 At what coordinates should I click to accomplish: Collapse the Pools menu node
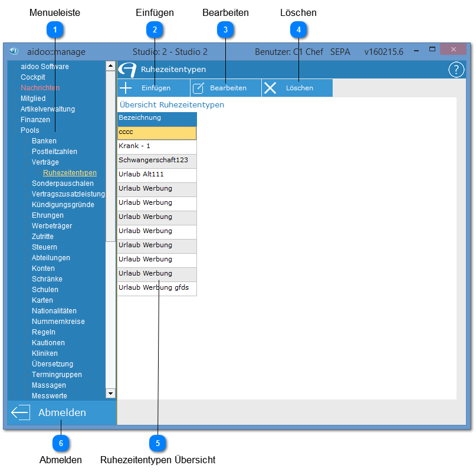point(29,130)
